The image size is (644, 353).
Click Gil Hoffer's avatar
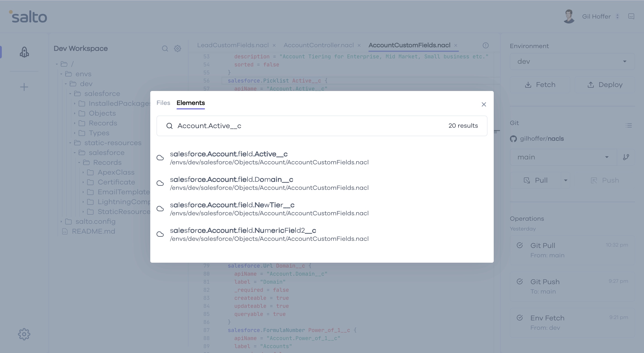[x=569, y=17]
